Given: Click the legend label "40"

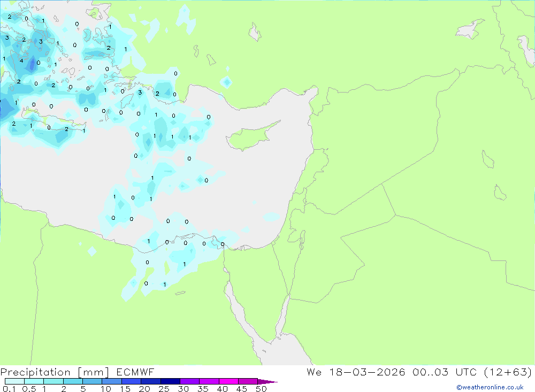Looking at the screenshot, I should pos(222,389).
